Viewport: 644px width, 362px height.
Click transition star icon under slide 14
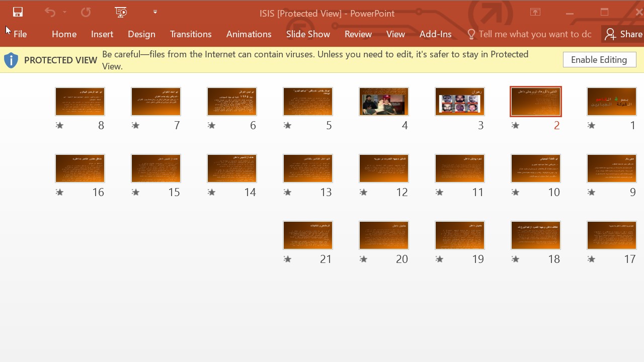click(211, 192)
